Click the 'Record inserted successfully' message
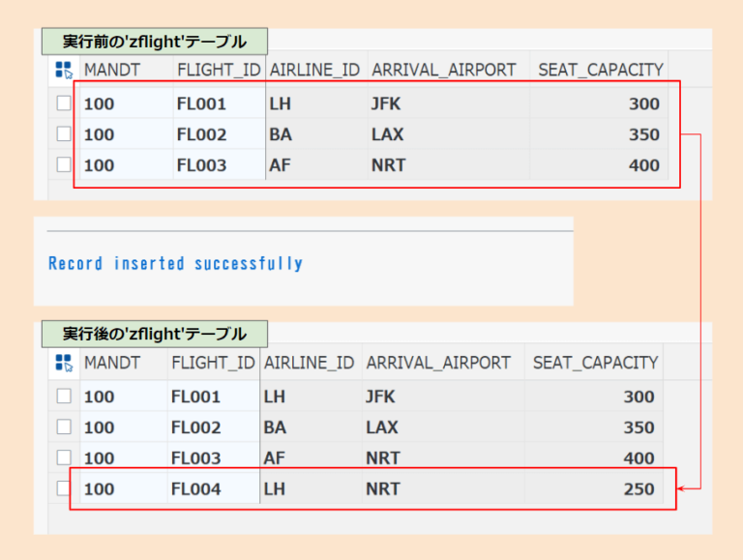The image size is (743, 560). click(x=175, y=263)
